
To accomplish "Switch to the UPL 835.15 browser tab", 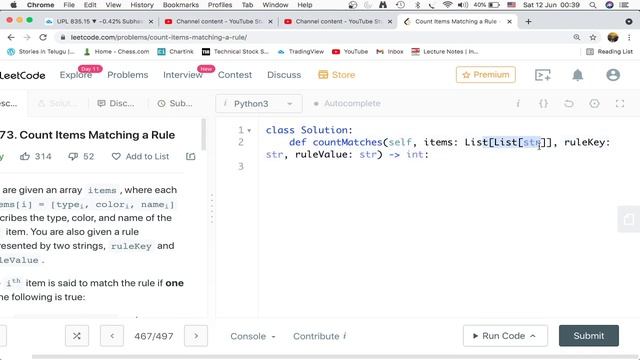I will tap(98, 21).
